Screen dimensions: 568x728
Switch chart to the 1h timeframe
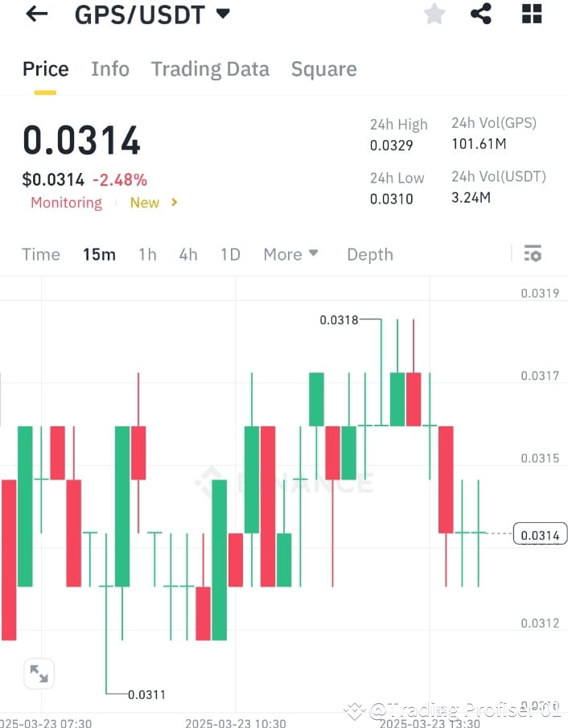tap(147, 253)
